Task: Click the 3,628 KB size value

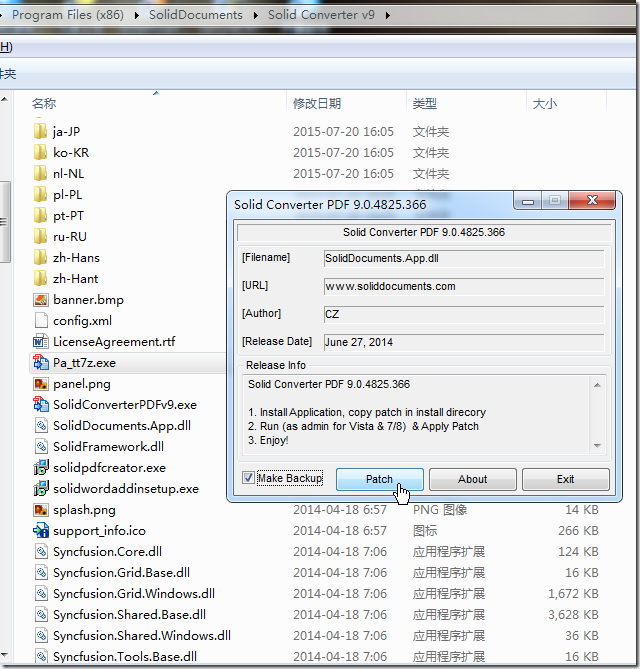Action: [573, 614]
